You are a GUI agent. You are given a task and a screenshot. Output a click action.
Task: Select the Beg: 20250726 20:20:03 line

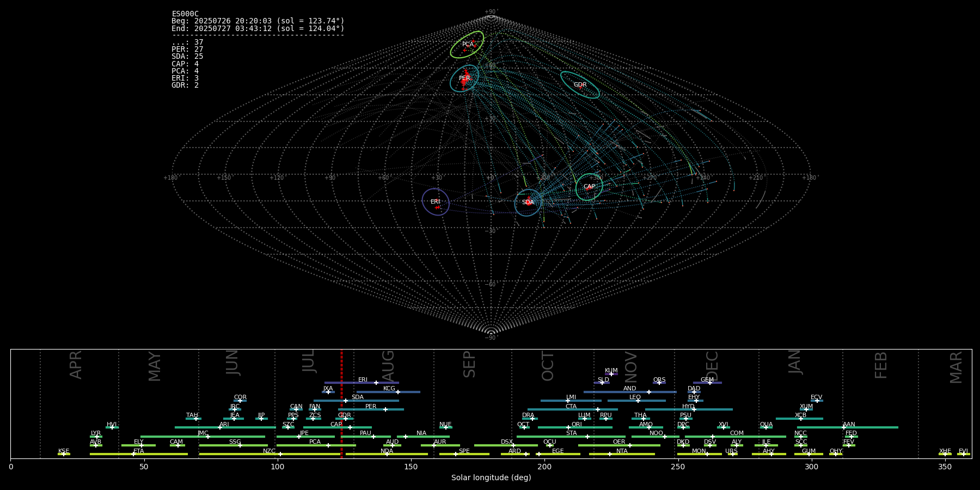(258, 21)
